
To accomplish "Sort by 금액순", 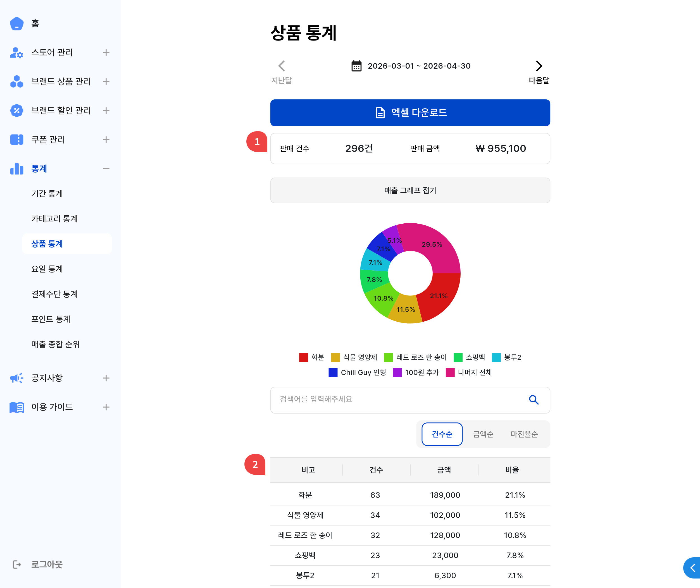I will tap(483, 434).
